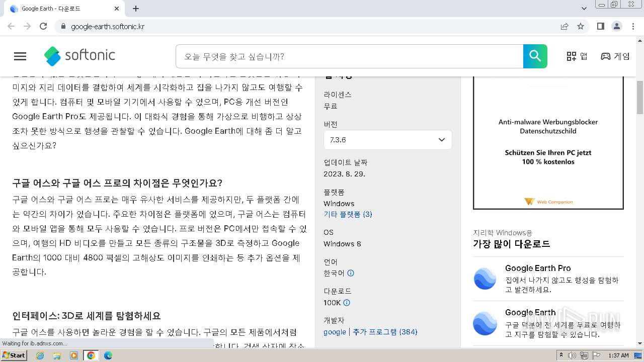
Task: Click the page vertical scrollbar thumb
Action: point(640,97)
